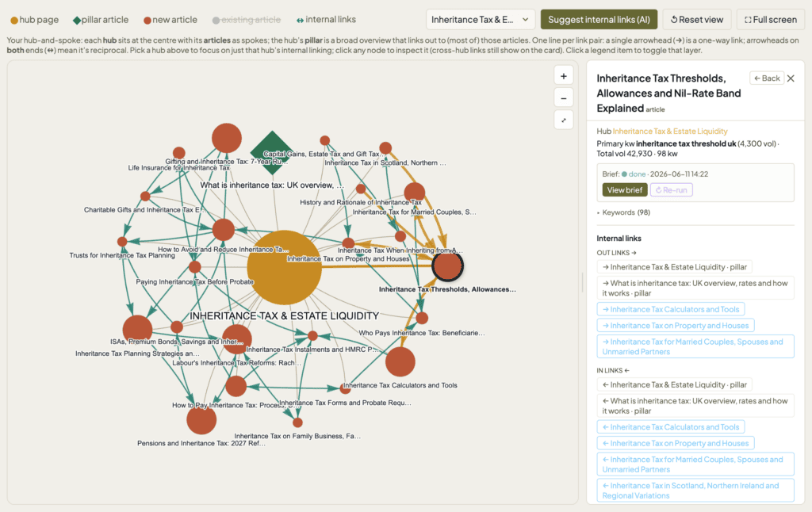Select Charitable Gifts and Inheritance Tax node
Image resolution: width=812 pixels, height=512 pixels.
[145, 197]
